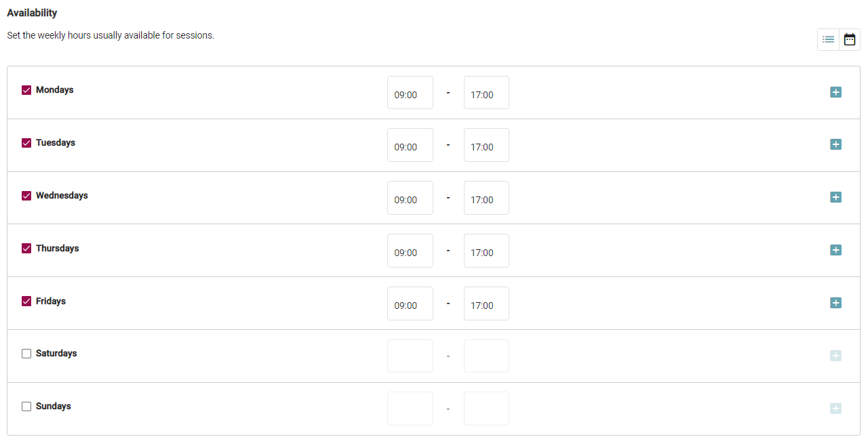Click the Thursdays day label
Image resolution: width=868 pixels, height=441 pixels.
pyautogui.click(x=58, y=249)
